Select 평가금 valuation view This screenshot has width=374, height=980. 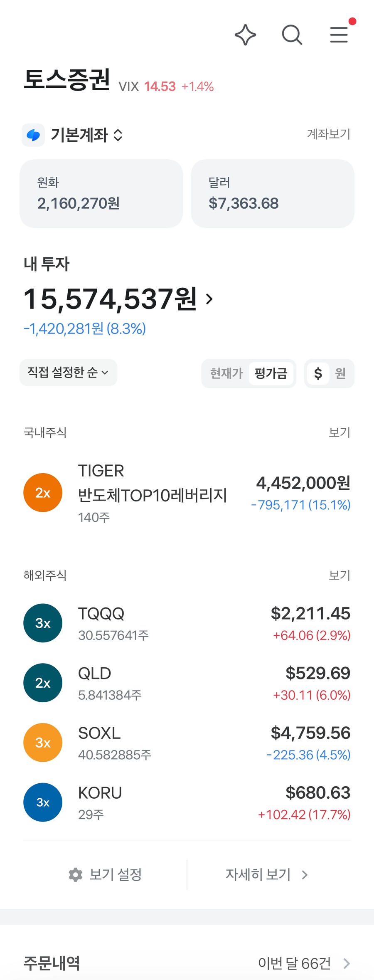(271, 373)
